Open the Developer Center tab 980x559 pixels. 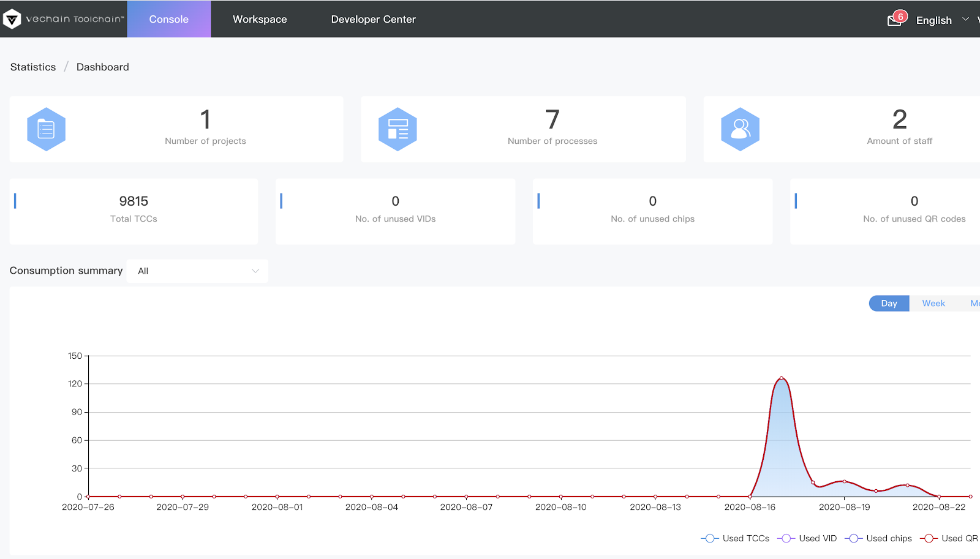[x=374, y=19]
